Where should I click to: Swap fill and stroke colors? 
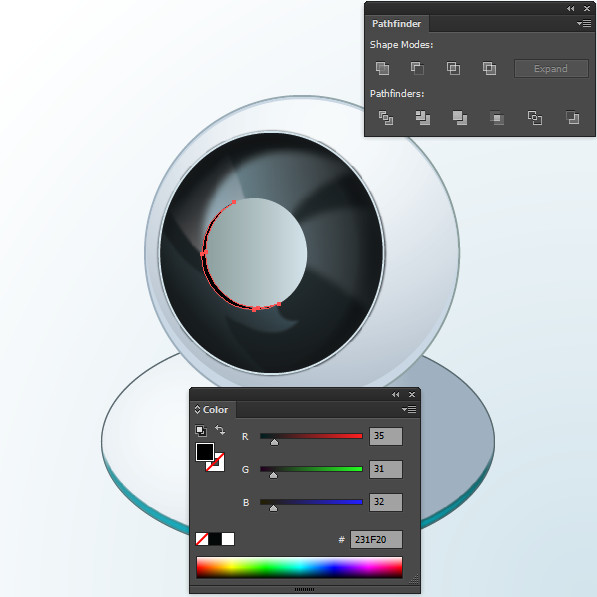pyautogui.click(x=220, y=430)
